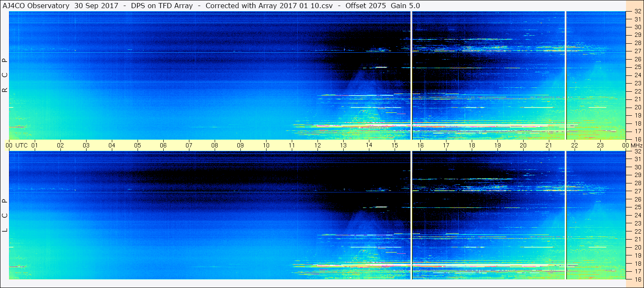Image resolution: width=644 pixels, height=288 pixels.
Task: Click the 23 MHz tick of LCP panel
Action: tap(638, 223)
